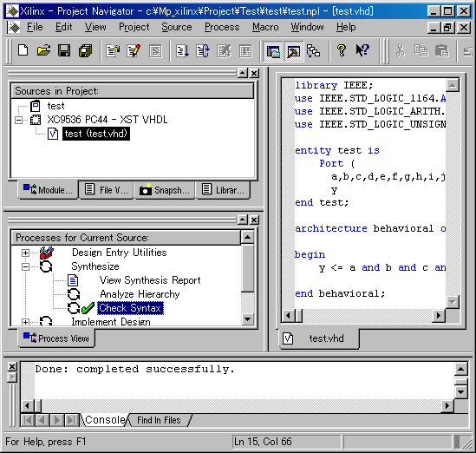Click the editor horizontal scrollbar right arrow
The height and width of the screenshot is (453, 476).
pos(438,316)
